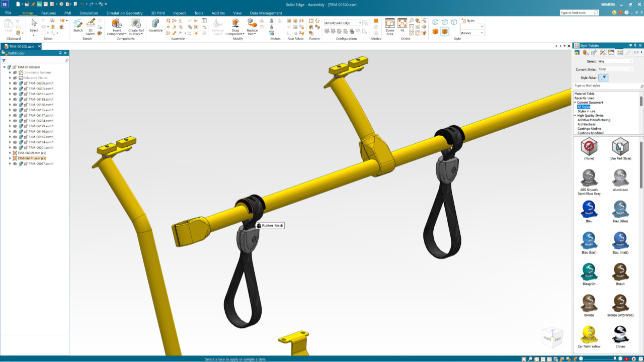
Task: Open the 3D Sketch tool
Action: pos(91,23)
